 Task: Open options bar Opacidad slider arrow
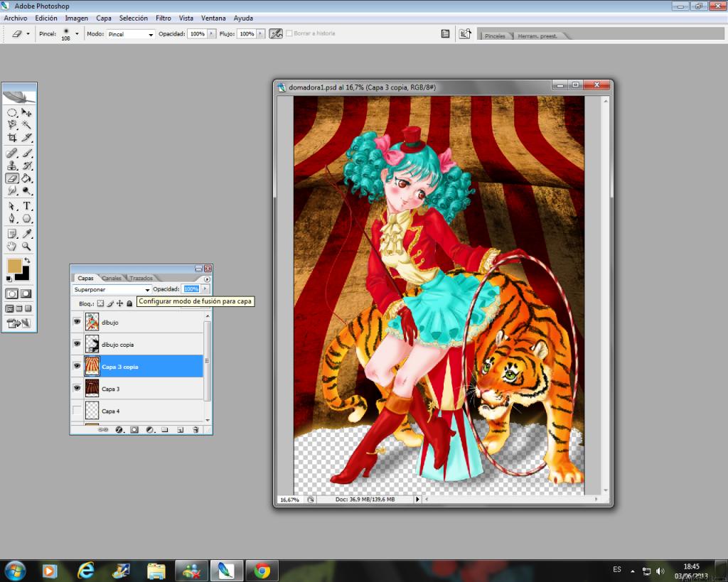212,34
